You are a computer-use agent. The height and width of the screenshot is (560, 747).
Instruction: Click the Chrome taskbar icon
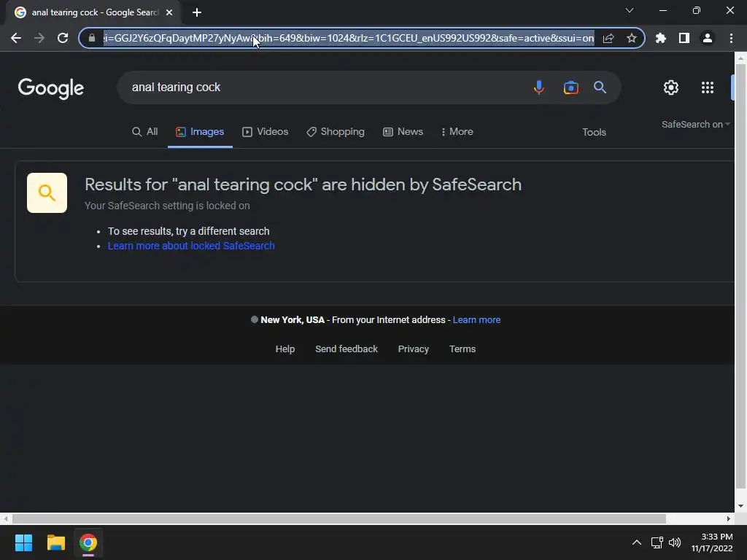pyautogui.click(x=88, y=542)
